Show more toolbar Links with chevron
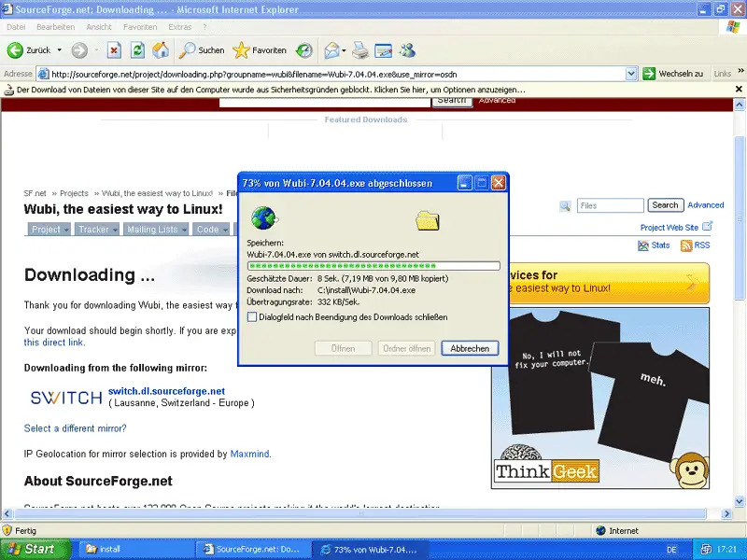This screenshot has height=560, width=747. (740, 71)
